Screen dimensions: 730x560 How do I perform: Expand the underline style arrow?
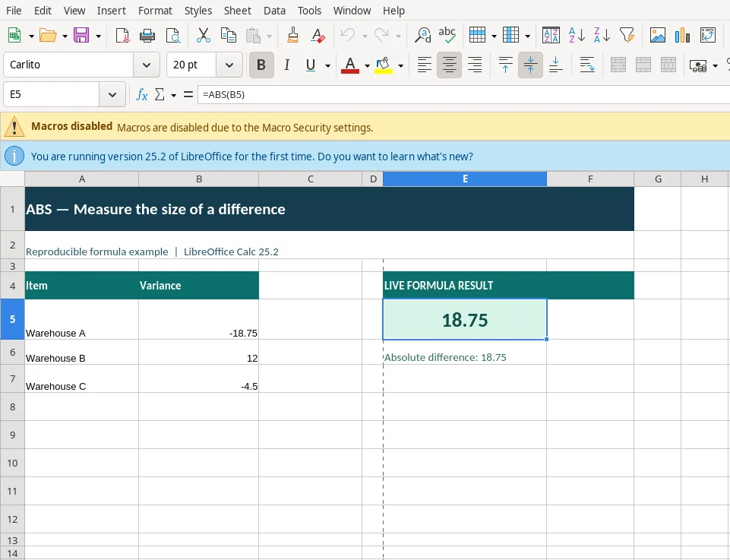[327, 65]
